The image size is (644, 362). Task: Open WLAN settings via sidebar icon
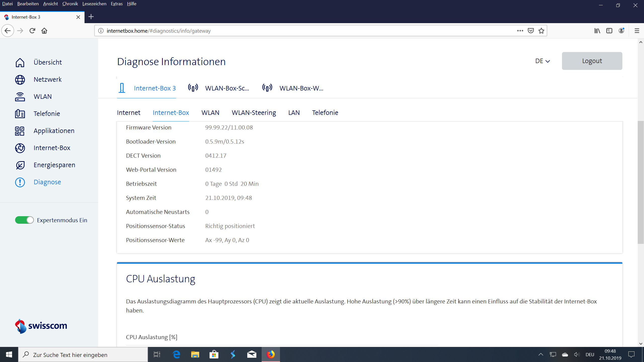[x=20, y=97]
